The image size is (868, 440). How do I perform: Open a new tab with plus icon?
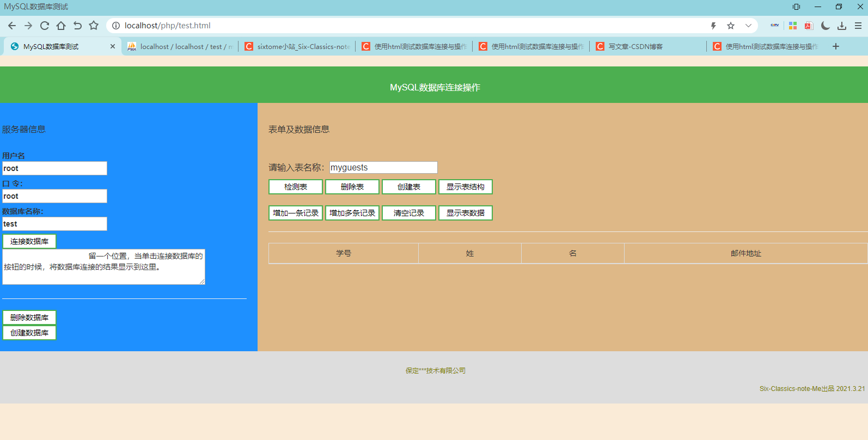coord(836,46)
